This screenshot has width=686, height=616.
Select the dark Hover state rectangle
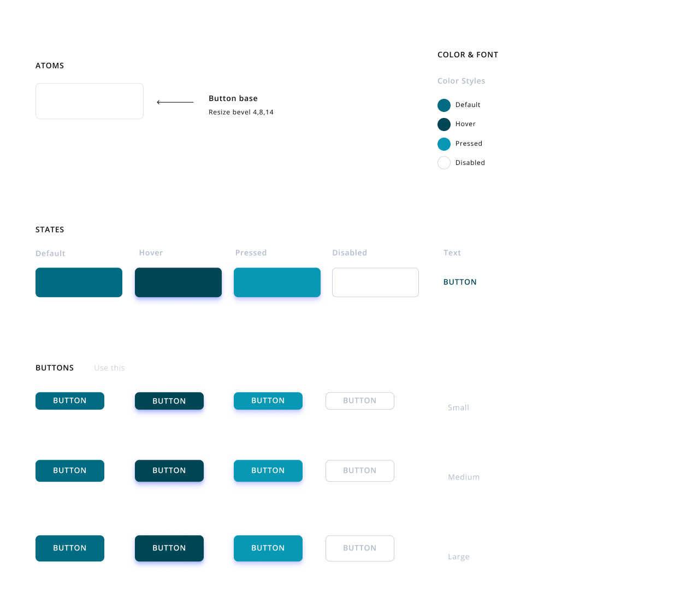coord(178,282)
